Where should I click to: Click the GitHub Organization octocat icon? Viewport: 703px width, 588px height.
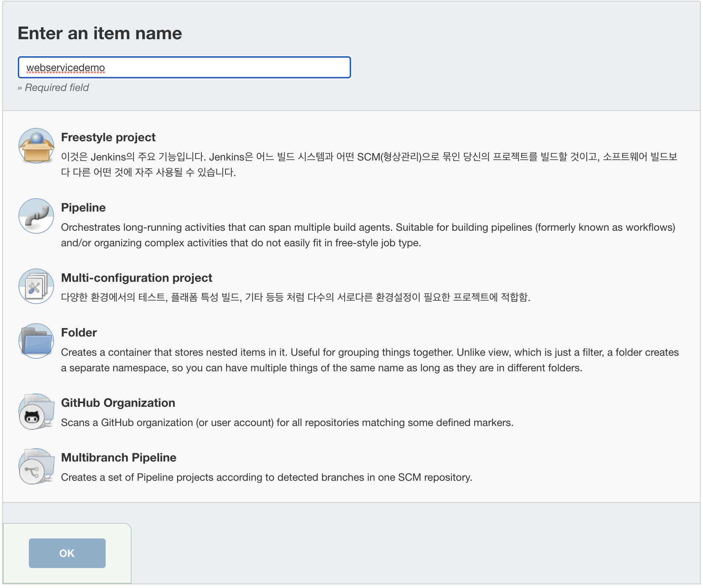coord(36,411)
